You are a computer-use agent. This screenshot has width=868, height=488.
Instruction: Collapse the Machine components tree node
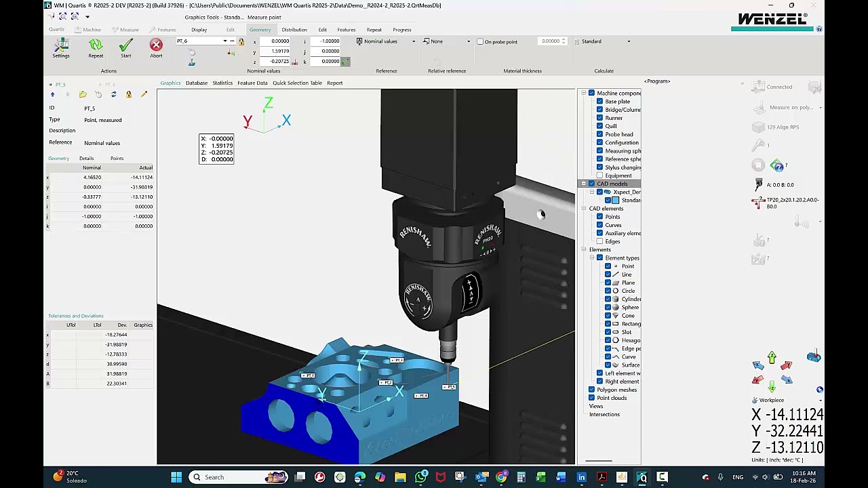(x=583, y=93)
